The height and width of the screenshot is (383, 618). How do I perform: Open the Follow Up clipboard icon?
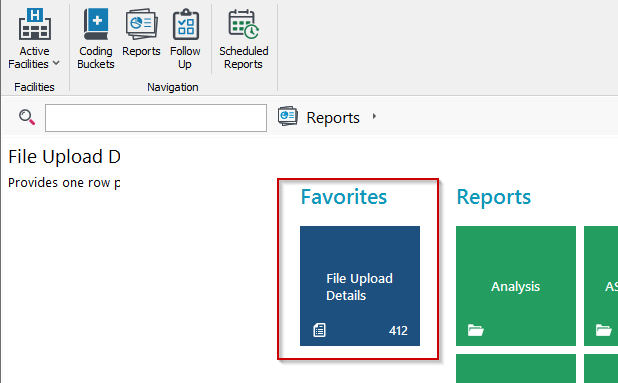186,24
